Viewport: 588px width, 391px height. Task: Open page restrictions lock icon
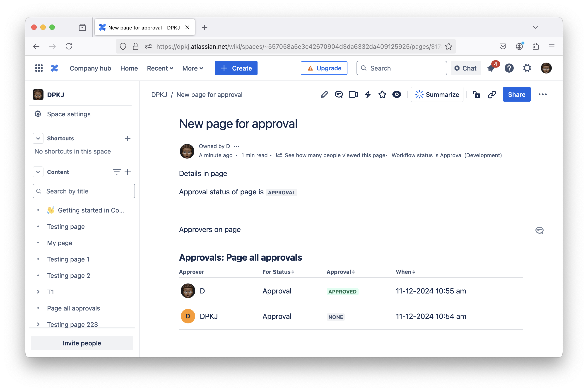click(x=476, y=95)
